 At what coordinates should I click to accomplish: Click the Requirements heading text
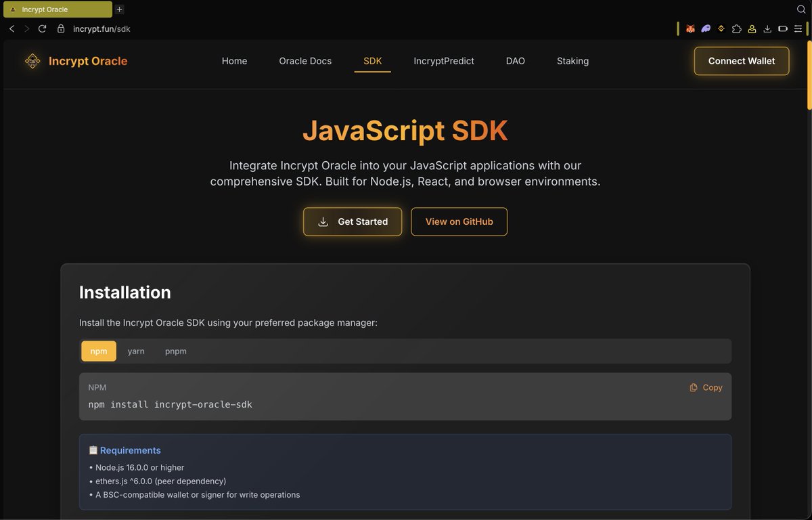[131, 450]
